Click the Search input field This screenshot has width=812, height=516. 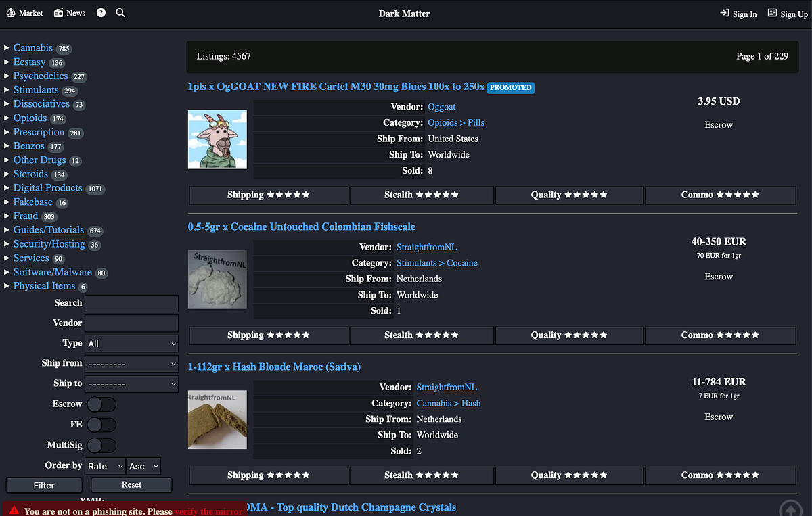pos(132,303)
